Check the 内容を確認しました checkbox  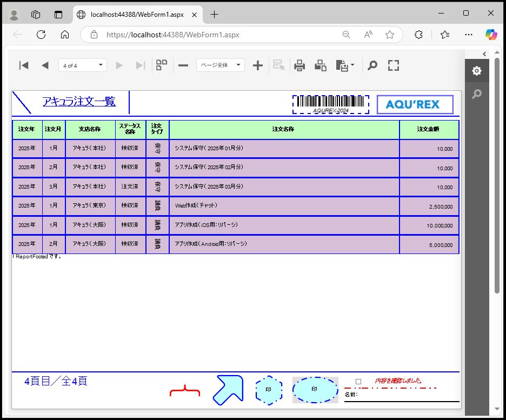tap(358, 382)
